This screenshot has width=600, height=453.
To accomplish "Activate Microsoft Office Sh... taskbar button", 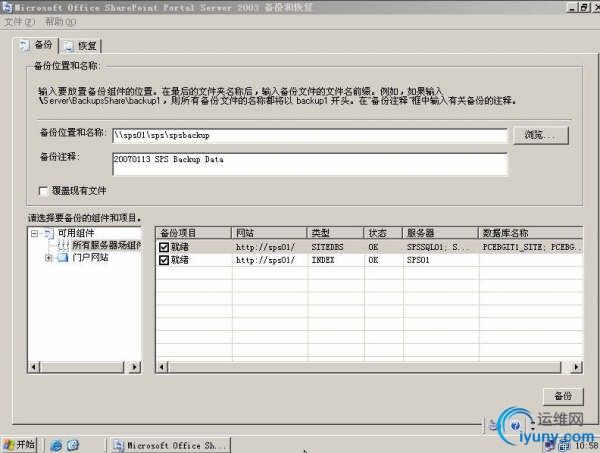I will [171, 445].
